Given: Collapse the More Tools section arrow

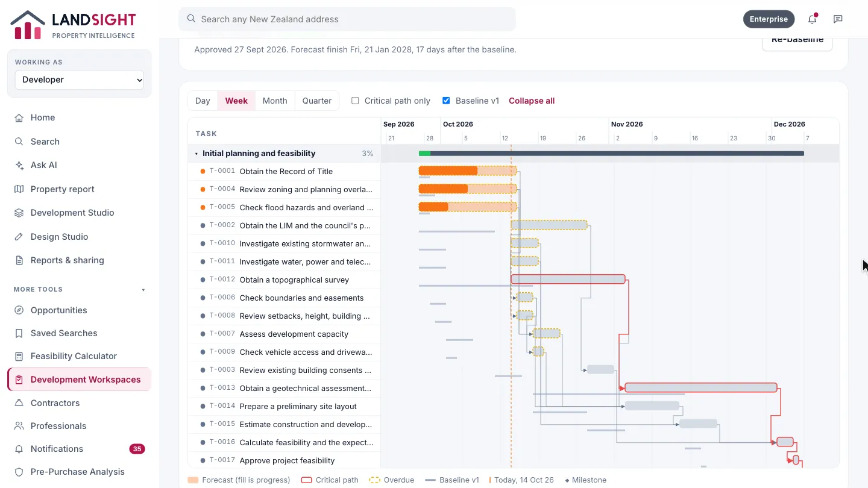Looking at the screenshot, I should point(143,290).
